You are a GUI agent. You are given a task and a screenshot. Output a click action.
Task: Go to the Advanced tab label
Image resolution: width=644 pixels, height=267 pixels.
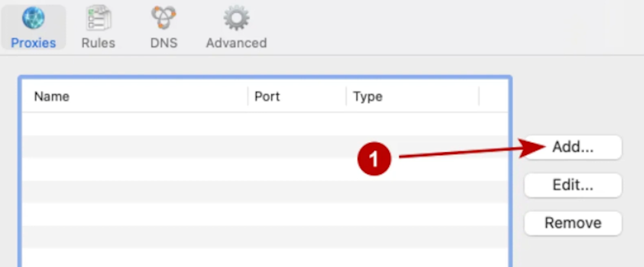(236, 43)
